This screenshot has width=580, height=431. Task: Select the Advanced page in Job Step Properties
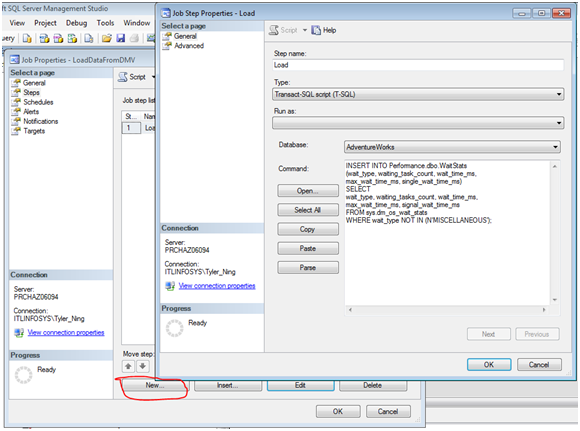click(189, 46)
